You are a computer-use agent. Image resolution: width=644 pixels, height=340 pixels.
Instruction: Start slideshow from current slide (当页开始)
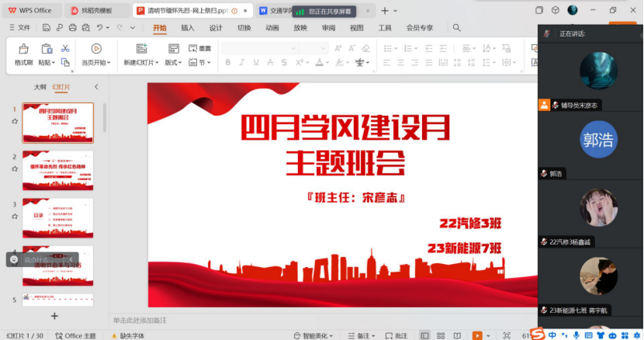click(96, 49)
